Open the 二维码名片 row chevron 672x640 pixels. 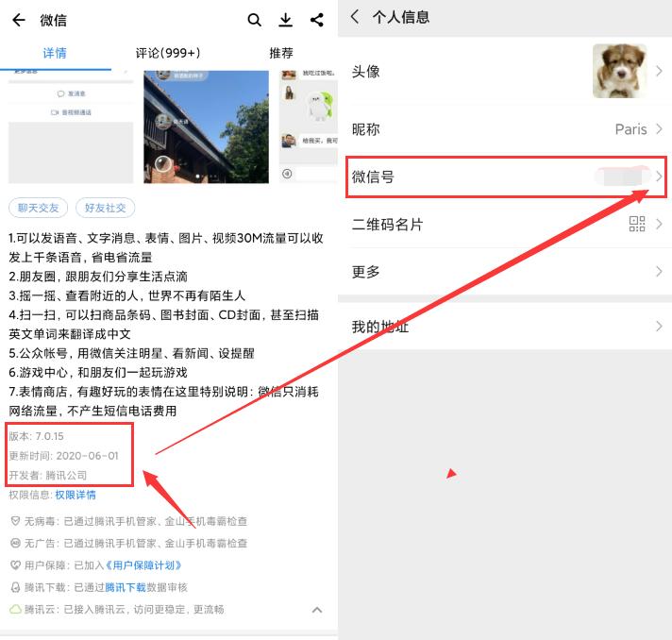pos(659,224)
